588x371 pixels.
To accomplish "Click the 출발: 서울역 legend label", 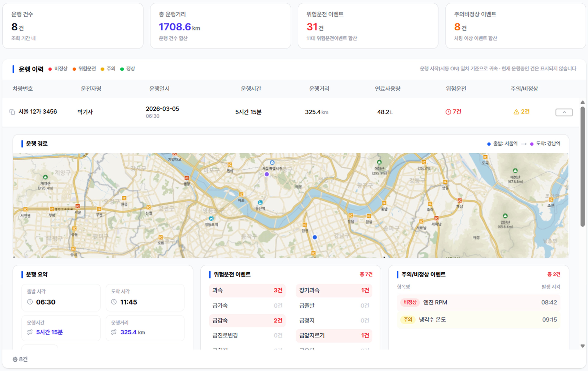I will click(505, 143).
